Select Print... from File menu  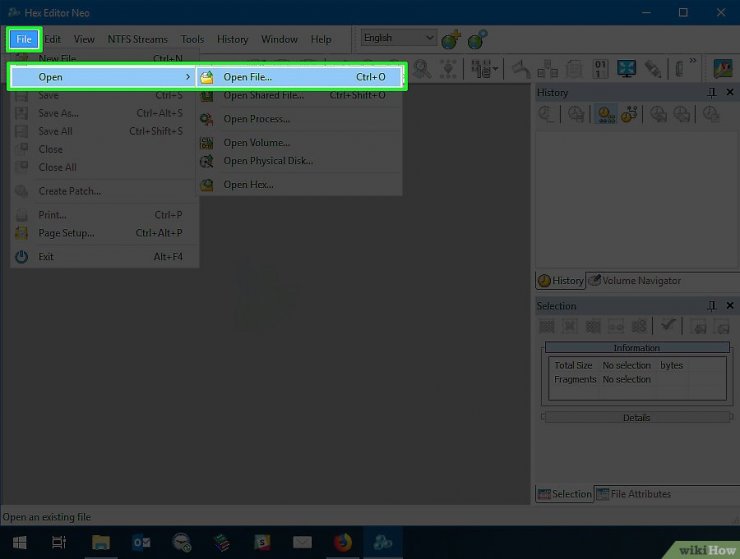pos(104,215)
